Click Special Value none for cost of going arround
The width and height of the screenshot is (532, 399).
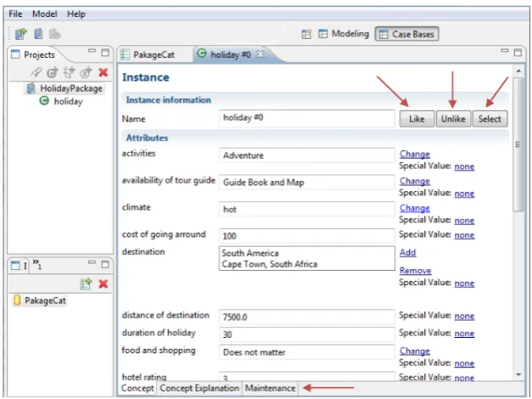tap(464, 235)
